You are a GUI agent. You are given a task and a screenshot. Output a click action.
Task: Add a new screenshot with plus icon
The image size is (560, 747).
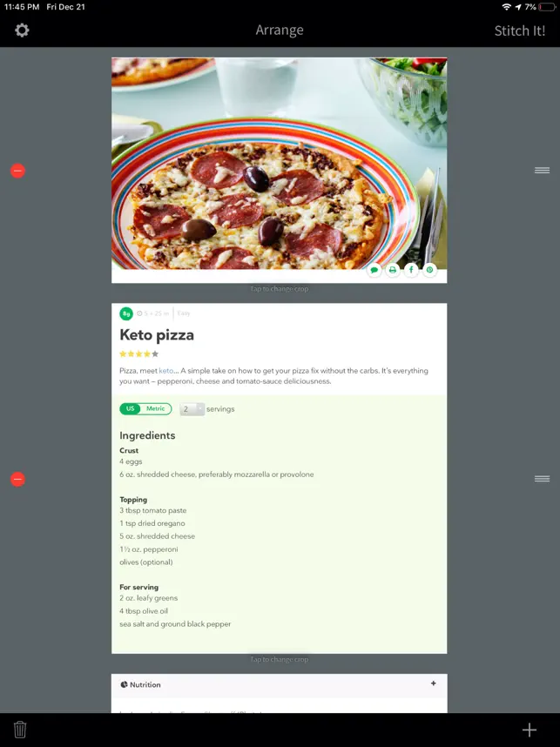pyautogui.click(x=529, y=730)
